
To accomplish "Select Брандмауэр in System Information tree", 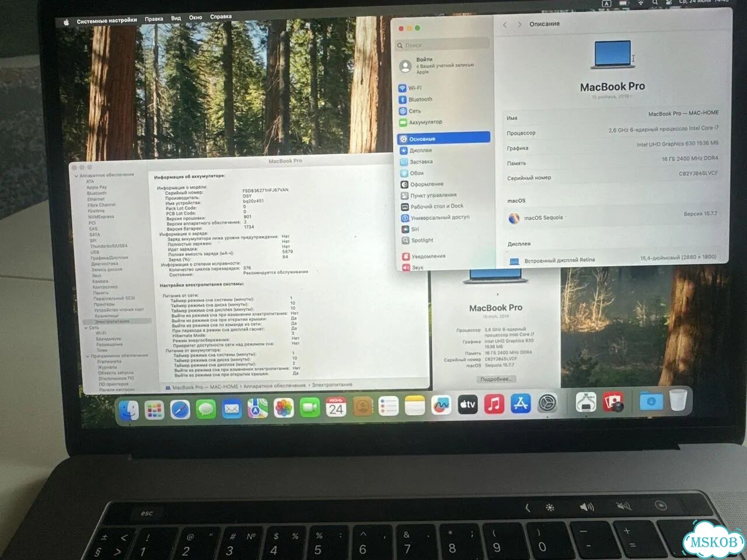I will point(109,339).
